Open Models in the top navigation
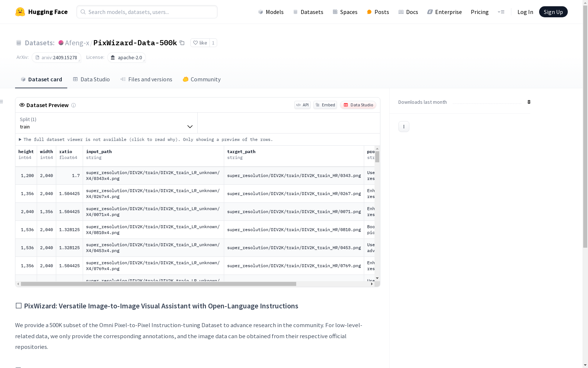This screenshot has width=588, height=368. [x=271, y=12]
